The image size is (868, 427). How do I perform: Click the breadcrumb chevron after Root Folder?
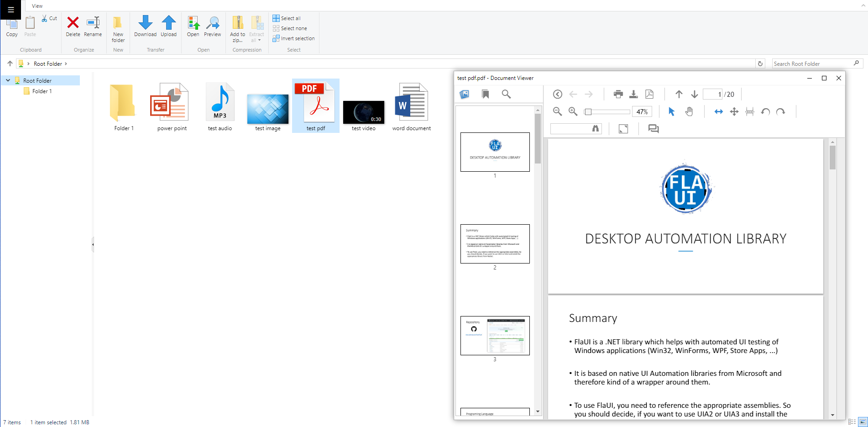point(66,63)
